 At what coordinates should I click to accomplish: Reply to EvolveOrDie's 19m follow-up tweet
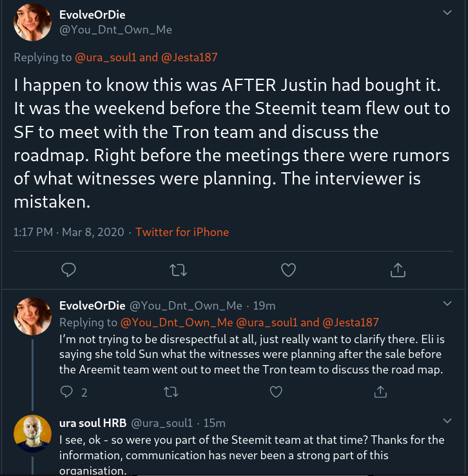67,392
